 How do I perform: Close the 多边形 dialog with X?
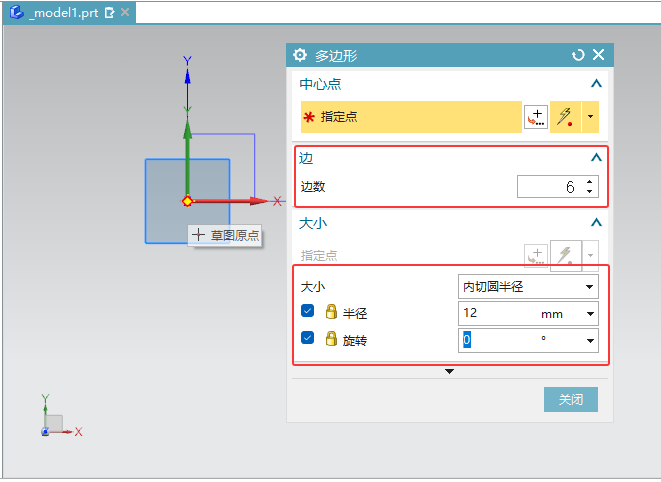599,54
